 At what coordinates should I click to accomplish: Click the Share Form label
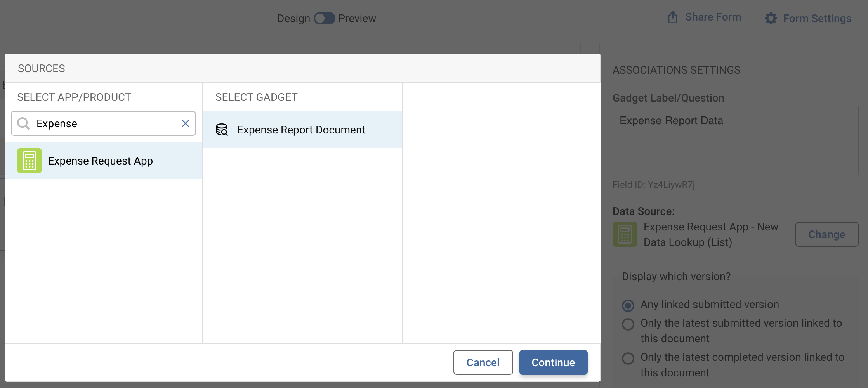713,17
